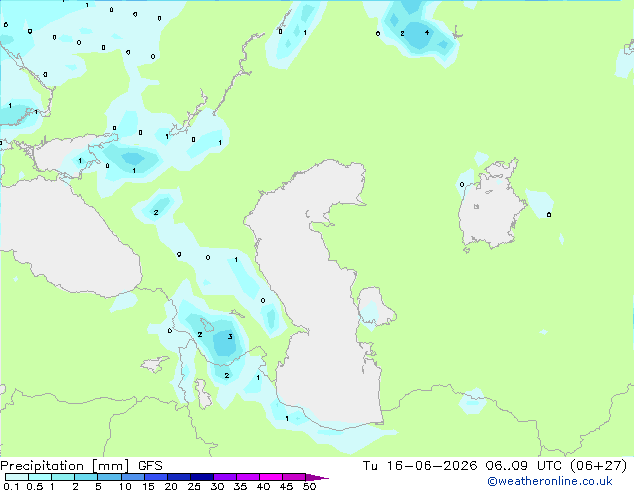634x490 pixels.
Task: Click the '06..09 UTC' time range text
Action: click(524, 466)
